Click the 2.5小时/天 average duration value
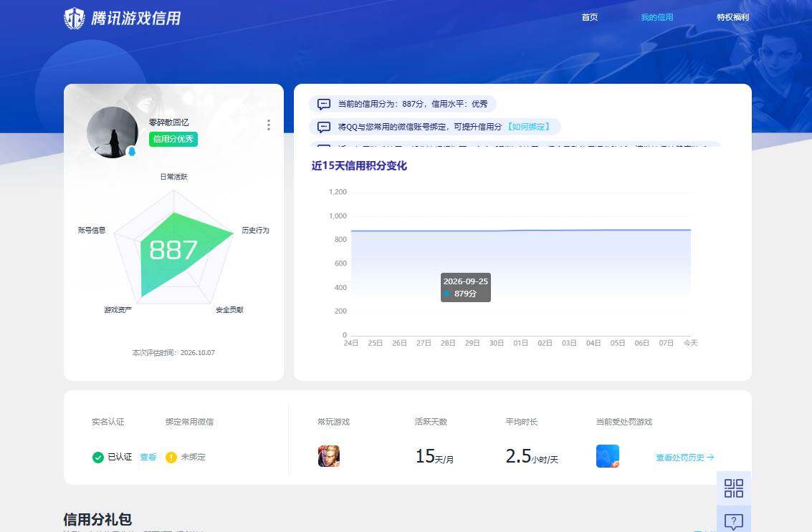812x532 pixels. (x=532, y=456)
